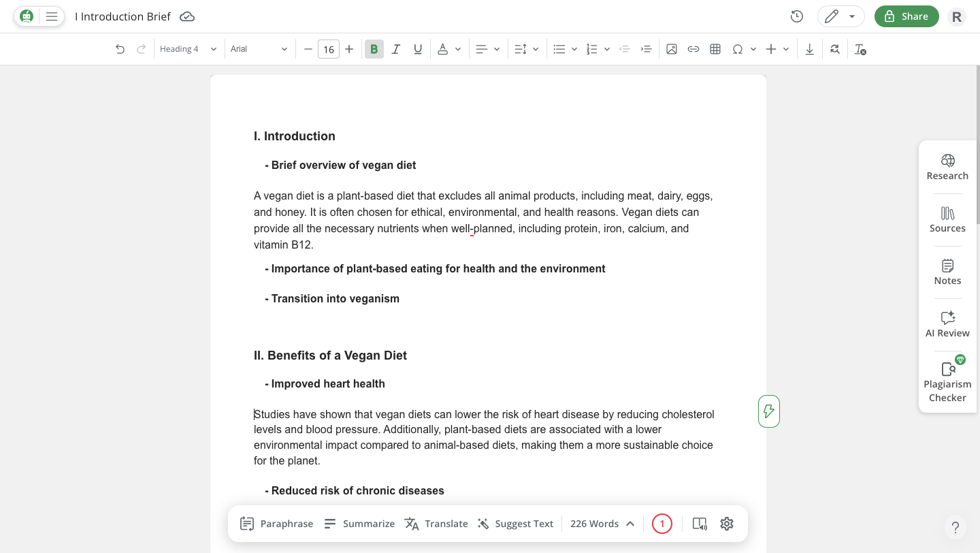Insert a link using the chain icon
980x553 pixels.
tap(693, 49)
